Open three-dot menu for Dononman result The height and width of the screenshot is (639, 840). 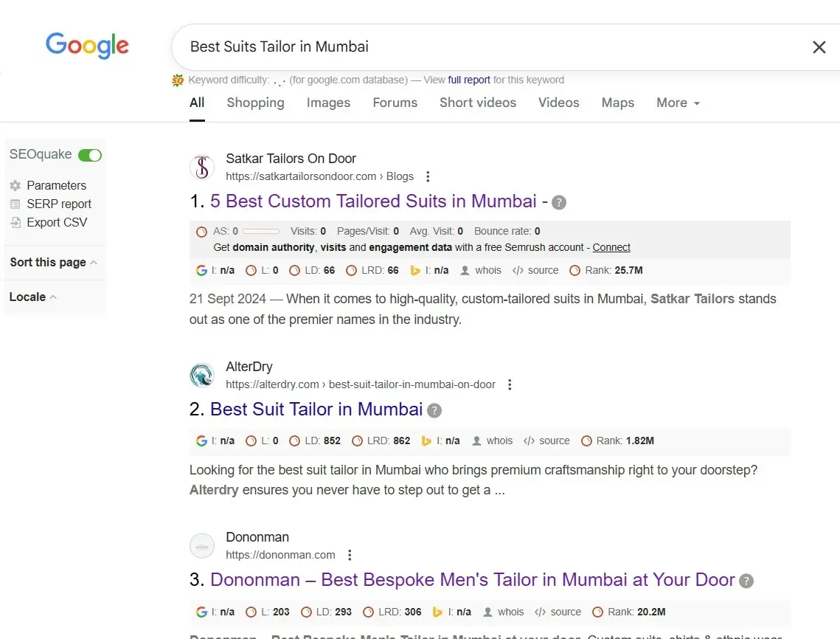(350, 555)
